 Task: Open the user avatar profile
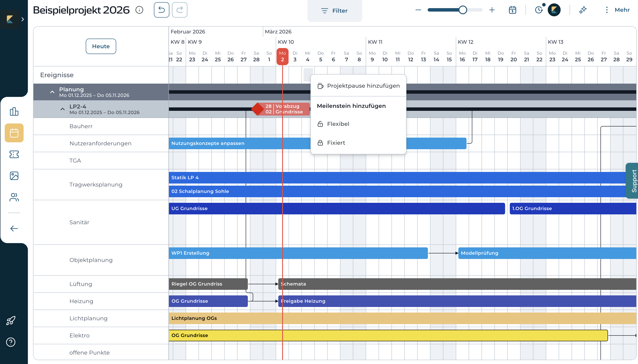click(x=554, y=10)
